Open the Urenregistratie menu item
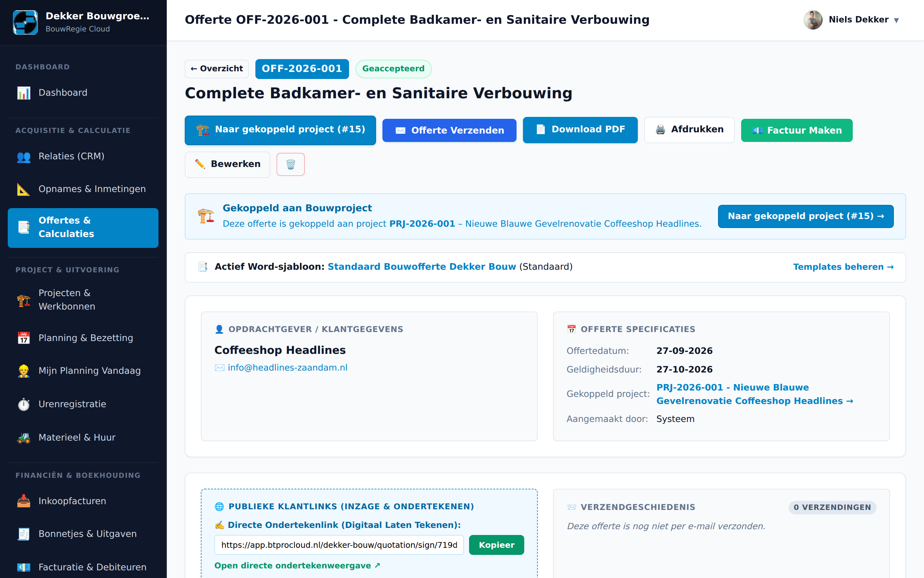The image size is (924, 578). pos(83,404)
